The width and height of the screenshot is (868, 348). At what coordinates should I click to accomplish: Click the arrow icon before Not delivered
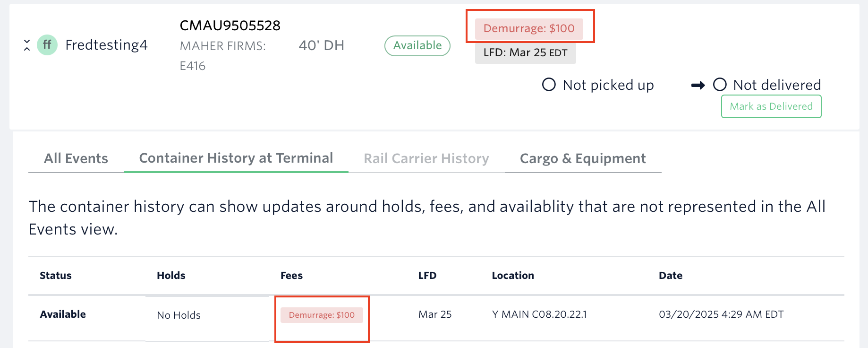(x=698, y=85)
